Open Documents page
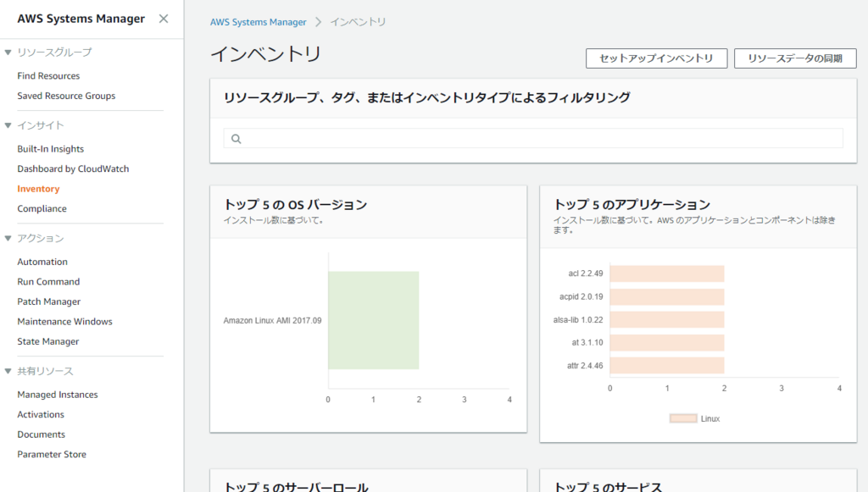 (x=41, y=434)
